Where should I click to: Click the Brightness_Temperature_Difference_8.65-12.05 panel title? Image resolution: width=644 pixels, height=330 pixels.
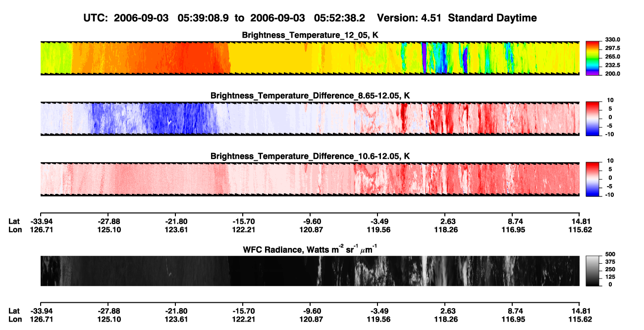click(x=310, y=95)
